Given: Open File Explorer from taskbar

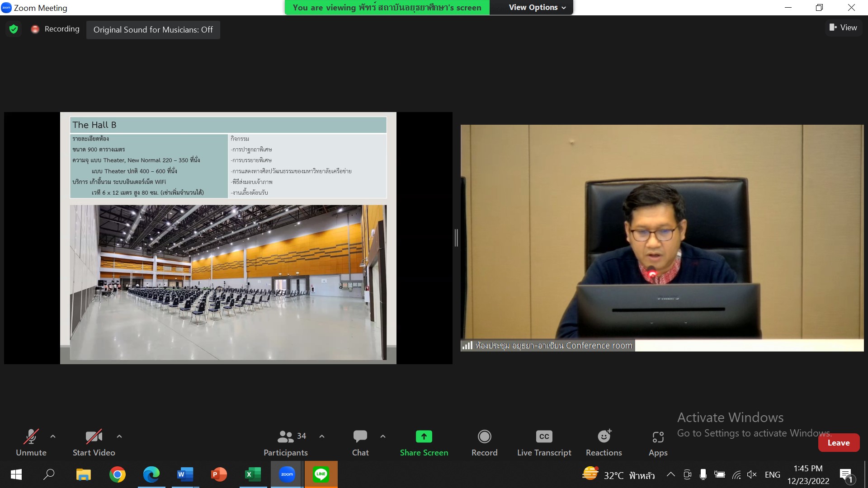Looking at the screenshot, I should tap(83, 474).
